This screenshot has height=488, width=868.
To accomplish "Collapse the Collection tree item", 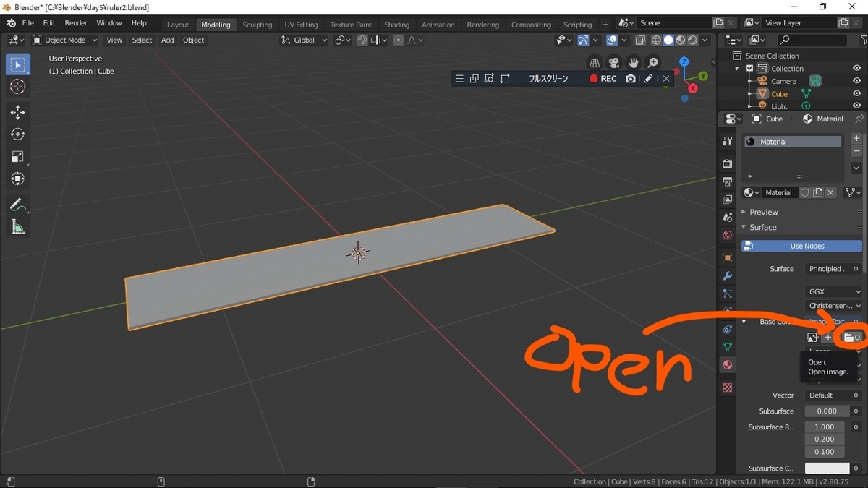I will point(738,69).
